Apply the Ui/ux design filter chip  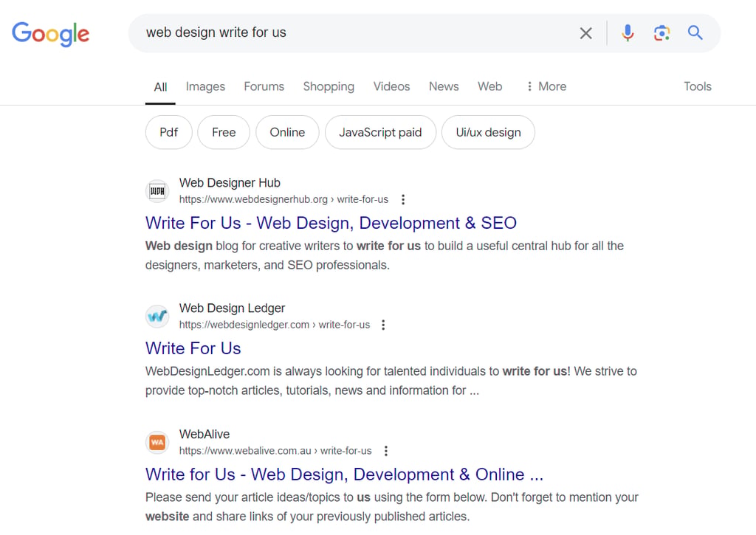(x=489, y=132)
